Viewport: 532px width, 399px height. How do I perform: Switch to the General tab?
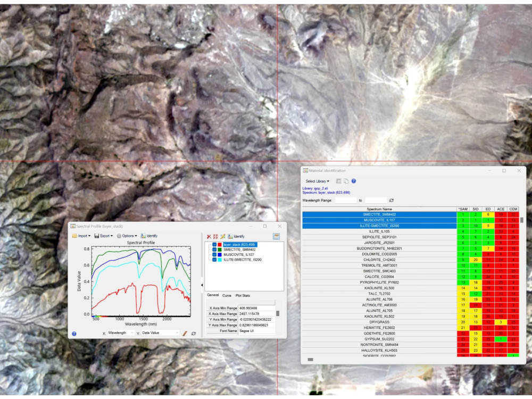(x=213, y=295)
